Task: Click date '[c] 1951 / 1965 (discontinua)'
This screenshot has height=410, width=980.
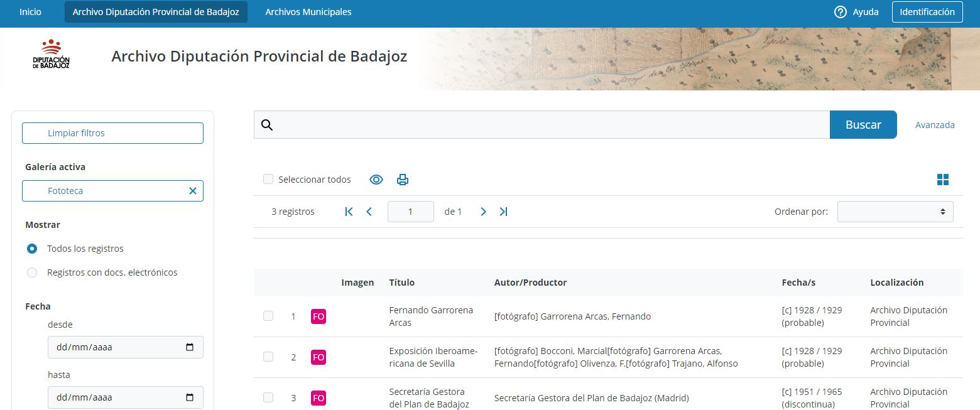Action: 812,398
